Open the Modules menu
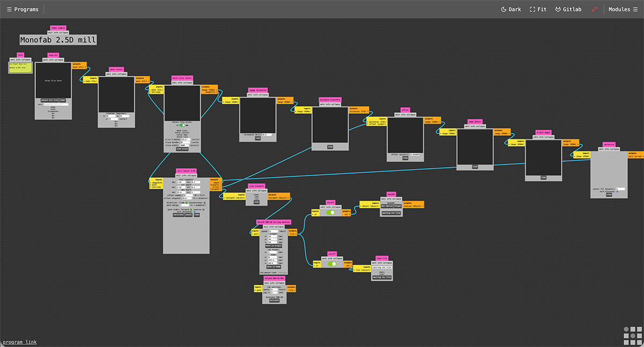644x347 pixels. 623,9
